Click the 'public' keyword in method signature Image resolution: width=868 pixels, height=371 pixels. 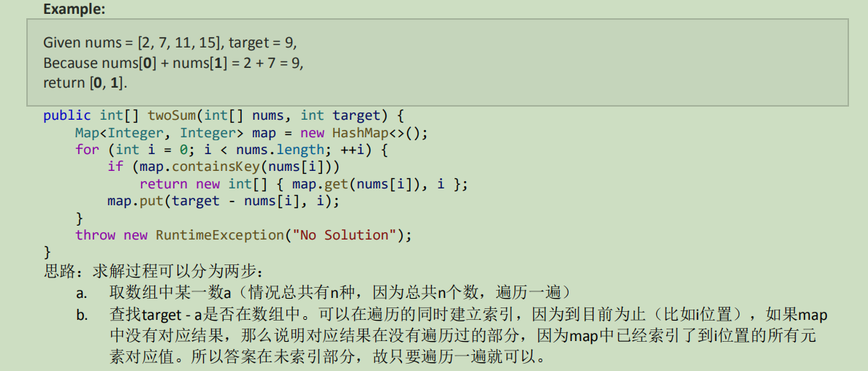(x=67, y=115)
